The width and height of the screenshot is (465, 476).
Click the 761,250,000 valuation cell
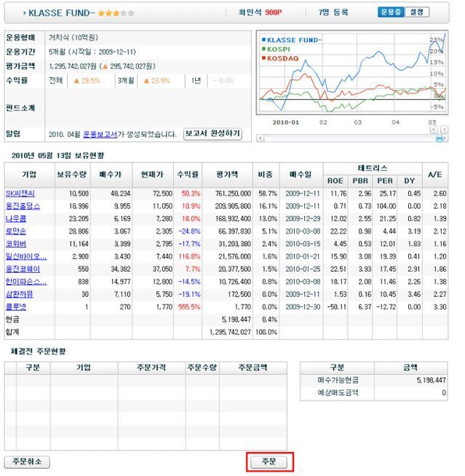pos(233,194)
